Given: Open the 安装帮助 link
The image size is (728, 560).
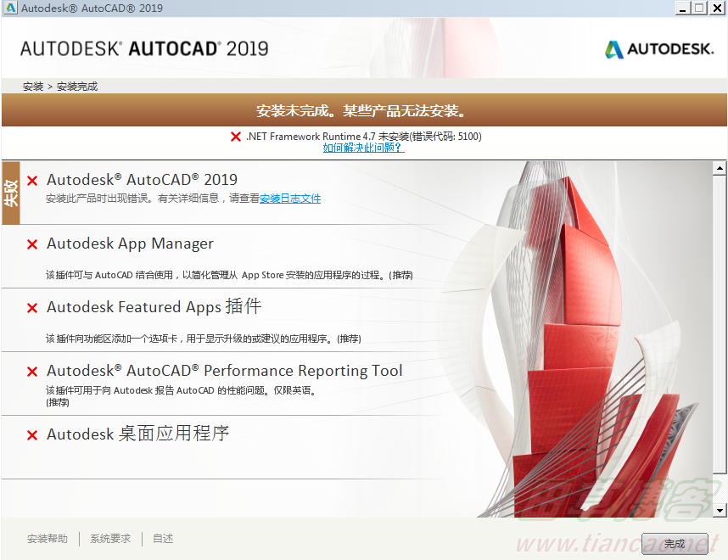Looking at the screenshot, I should (48, 539).
